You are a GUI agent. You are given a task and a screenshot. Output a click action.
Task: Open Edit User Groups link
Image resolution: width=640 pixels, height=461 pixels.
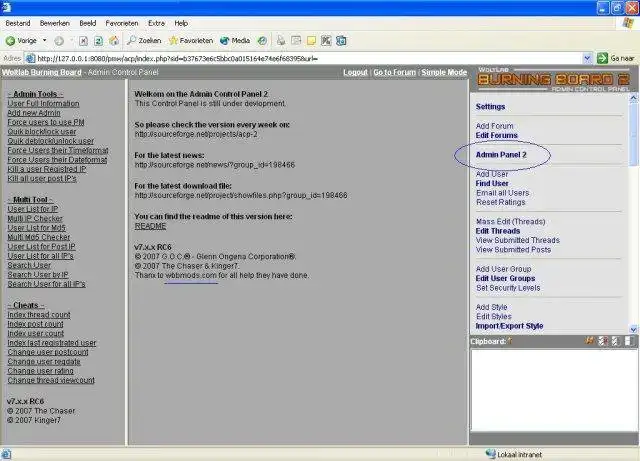point(505,278)
